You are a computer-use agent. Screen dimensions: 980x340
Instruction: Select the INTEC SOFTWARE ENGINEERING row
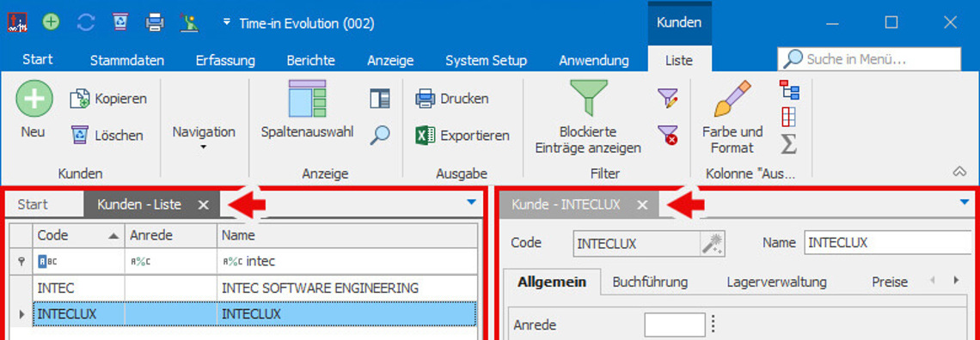click(246, 288)
